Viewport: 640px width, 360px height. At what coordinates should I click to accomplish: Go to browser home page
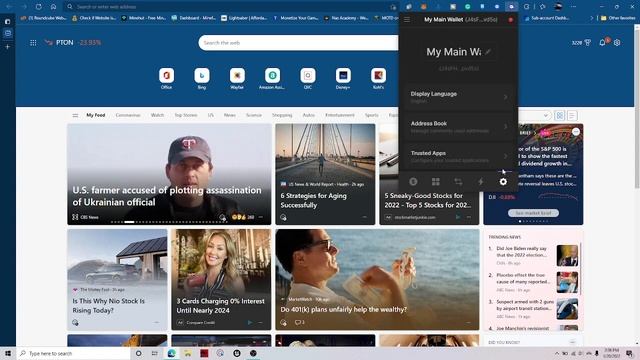53,7
